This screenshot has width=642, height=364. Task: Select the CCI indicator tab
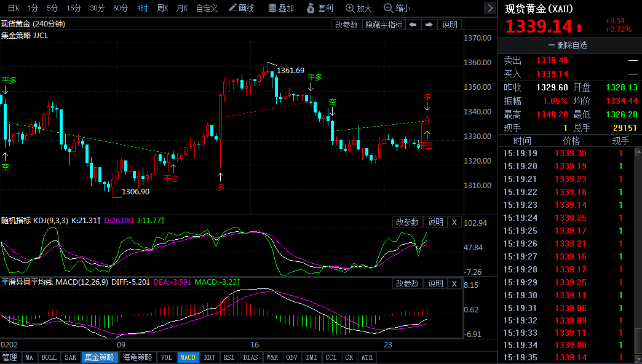[x=331, y=357]
